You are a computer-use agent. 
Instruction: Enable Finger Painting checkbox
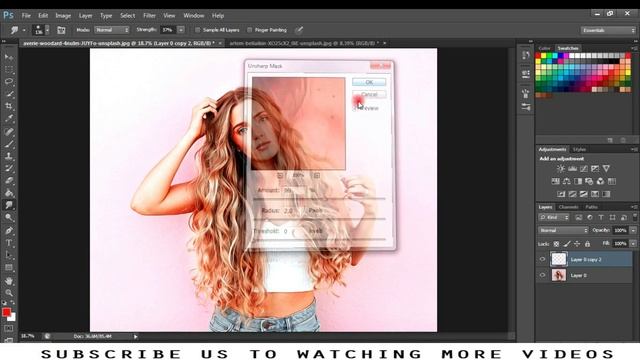pos(249,30)
